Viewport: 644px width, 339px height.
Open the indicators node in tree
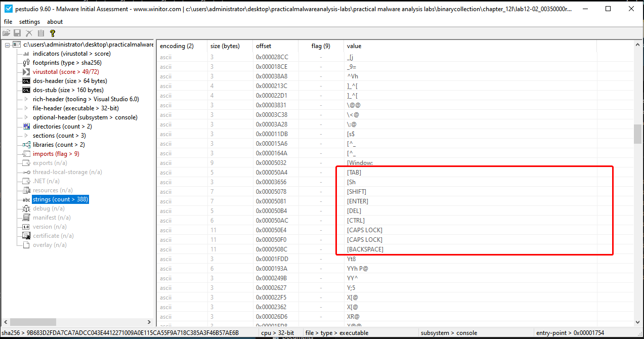tap(71, 54)
